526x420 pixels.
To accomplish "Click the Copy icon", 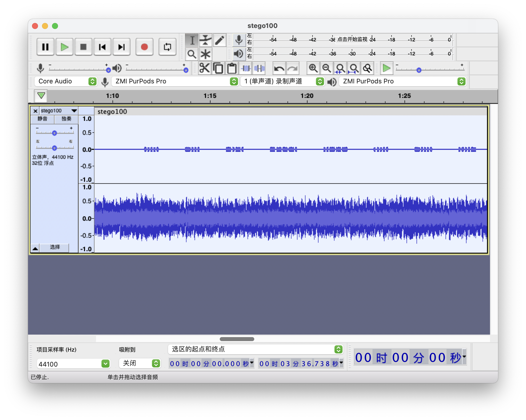I will 218,68.
